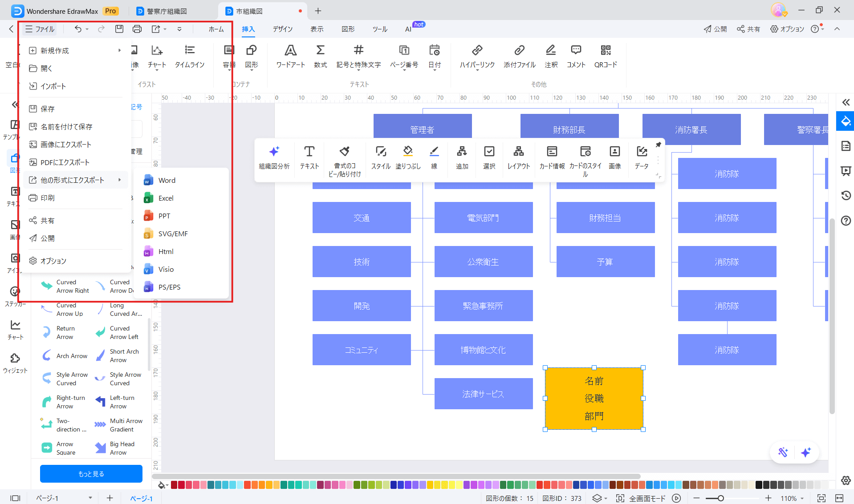Screen dimensions: 854x504
Task: Select the yellow 名前 役職 部門 card
Action: pos(594,398)
